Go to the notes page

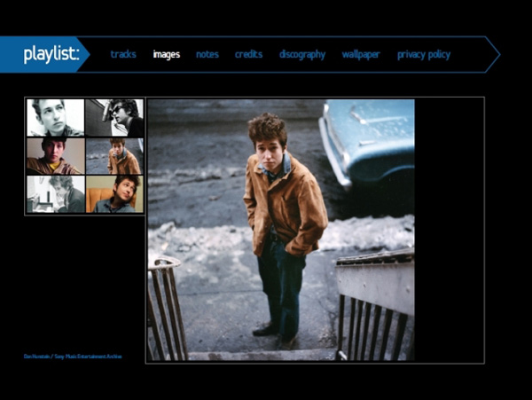(207, 54)
